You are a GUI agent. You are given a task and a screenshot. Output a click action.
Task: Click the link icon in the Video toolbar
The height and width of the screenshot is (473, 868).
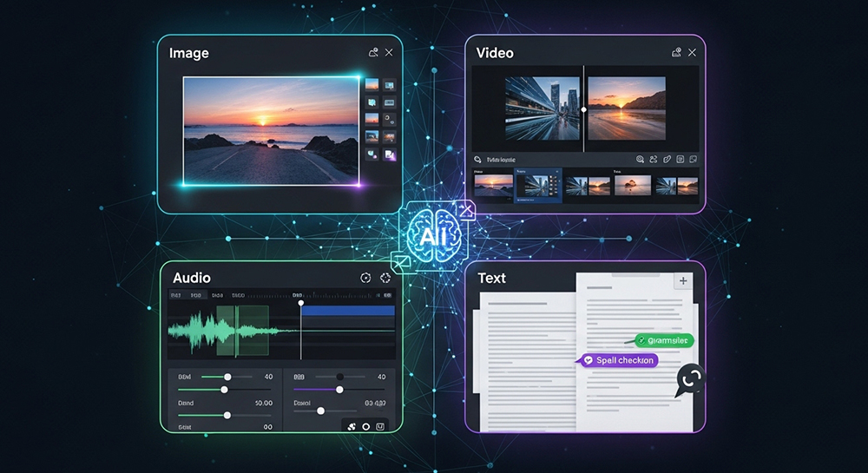pyautogui.click(x=667, y=160)
